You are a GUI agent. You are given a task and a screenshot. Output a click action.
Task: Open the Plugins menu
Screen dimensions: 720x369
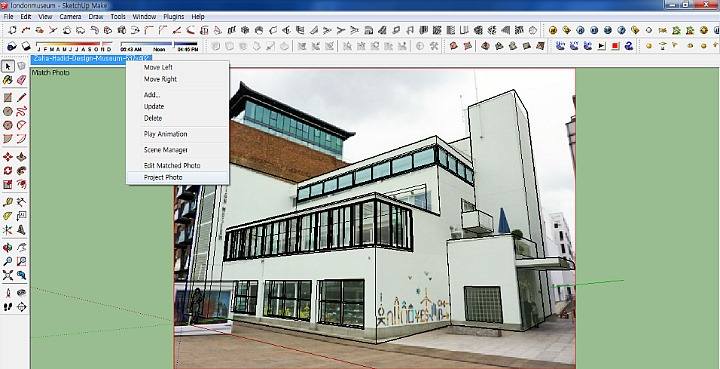pyautogui.click(x=174, y=17)
